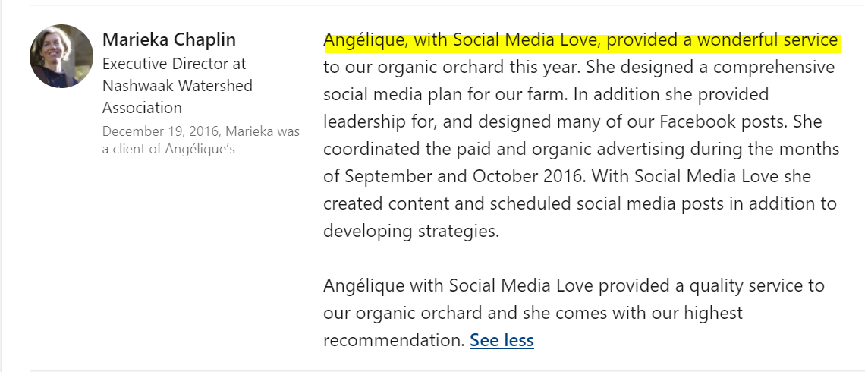Click the "December 19, 2016" date text
868x372 pixels.
pyautogui.click(x=160, y=131)
